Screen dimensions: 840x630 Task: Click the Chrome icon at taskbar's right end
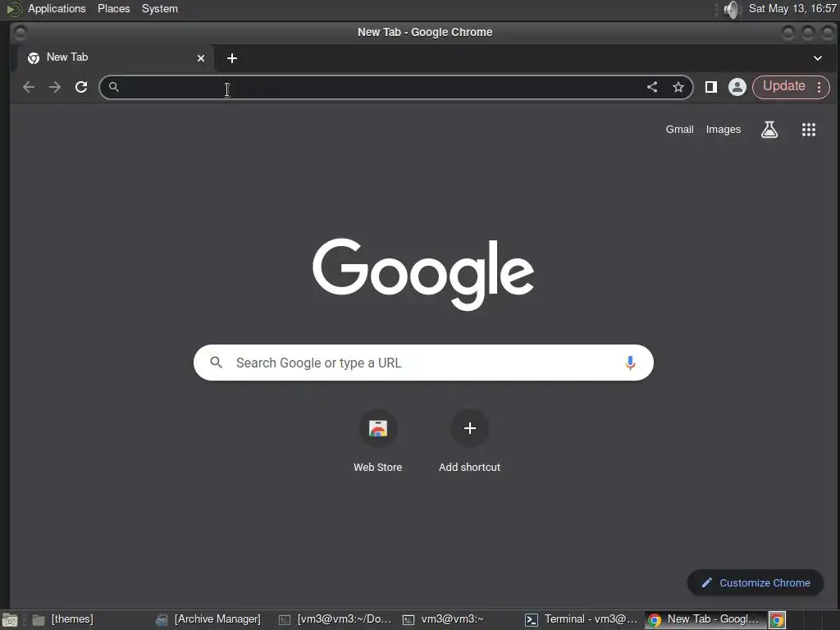point(777,620)
